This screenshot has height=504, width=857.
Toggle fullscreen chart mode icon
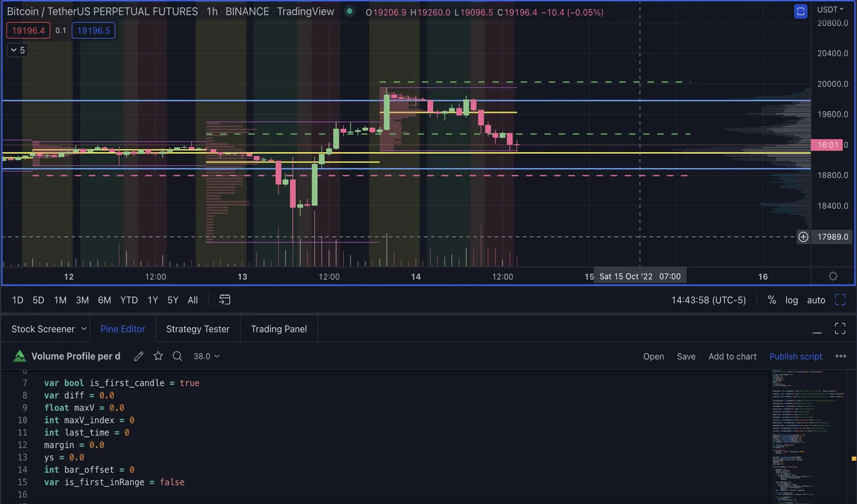(x=840, y=300)
